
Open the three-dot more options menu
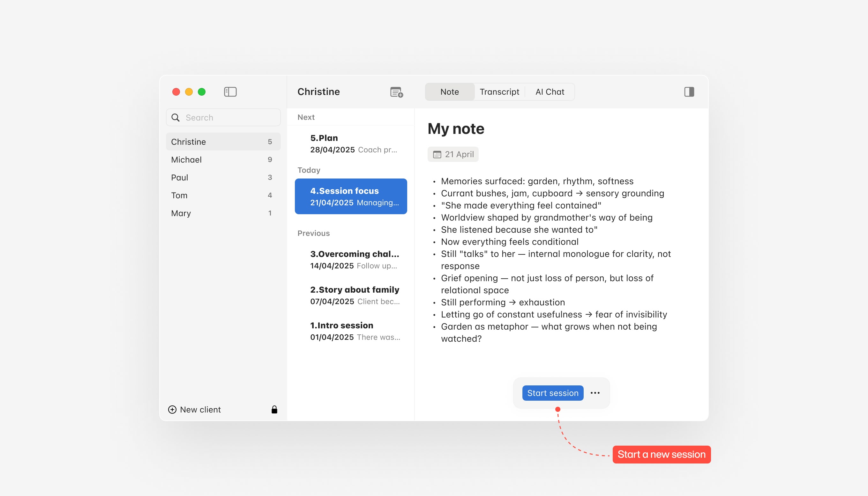[595, 393]
